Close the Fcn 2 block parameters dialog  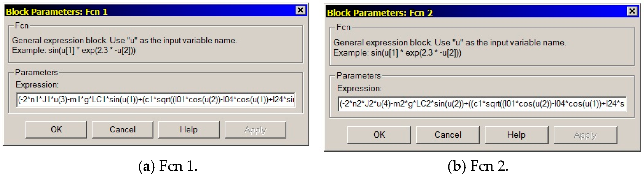pos(632,11)
